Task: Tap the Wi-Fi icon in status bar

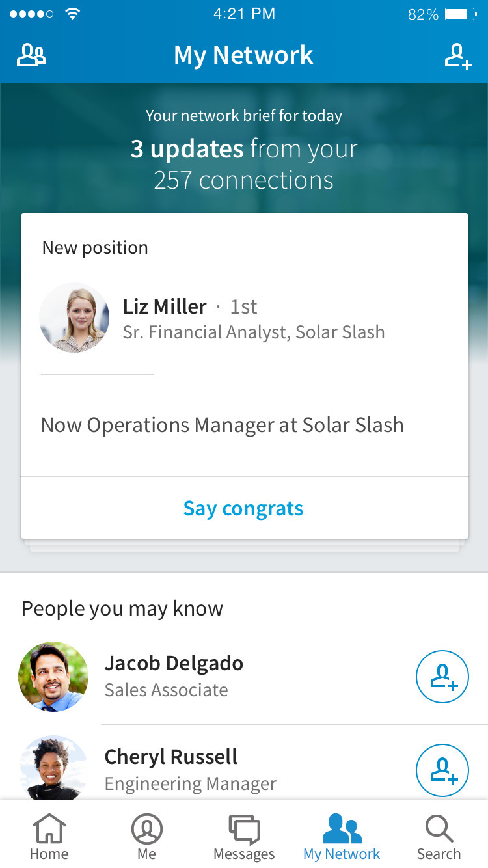Action: pyautogui.click(x=73, y=14)
